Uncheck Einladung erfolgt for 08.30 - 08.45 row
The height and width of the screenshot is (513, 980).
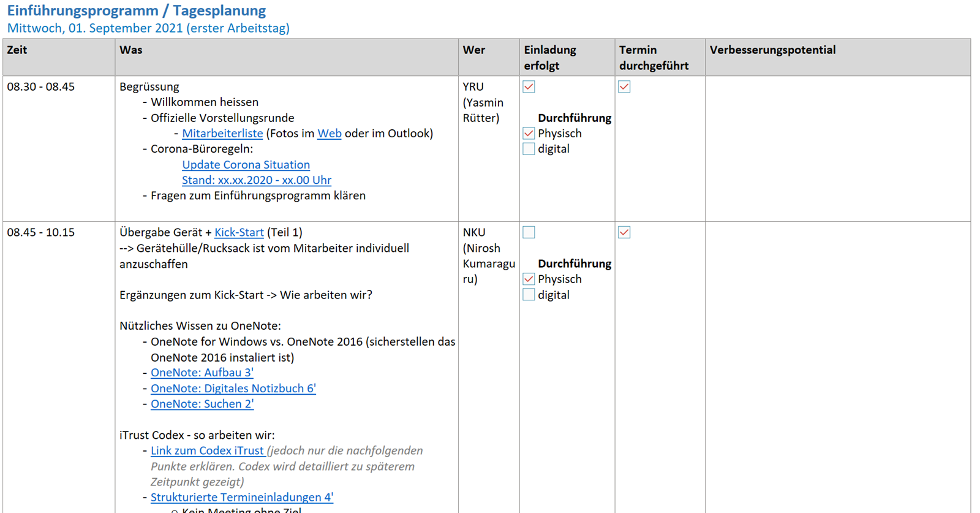pyautogui.click(x=529, y=86)
